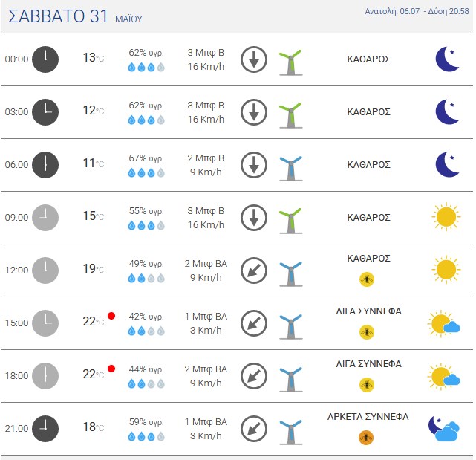The width and height of the screenshot is (476, 460).
Task: Click the ΣΑΒΒΑΤΟ 31 day heading
Action: coord(58,16)
